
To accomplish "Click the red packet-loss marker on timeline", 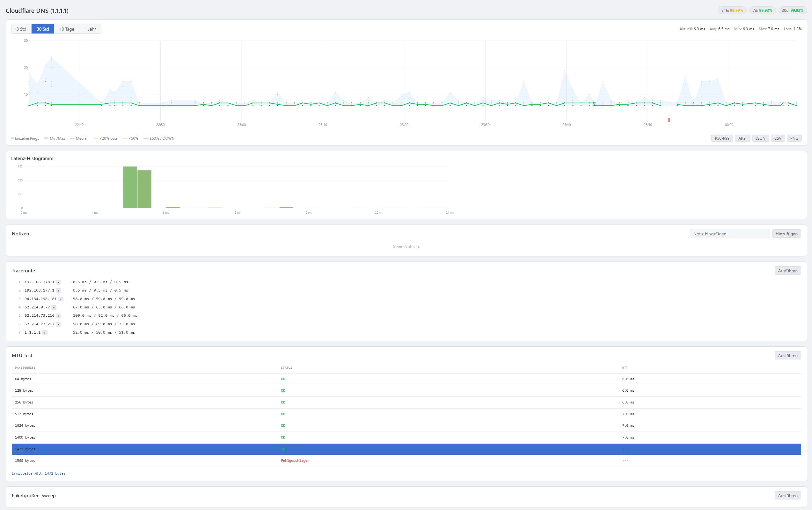I will (669, 120).
